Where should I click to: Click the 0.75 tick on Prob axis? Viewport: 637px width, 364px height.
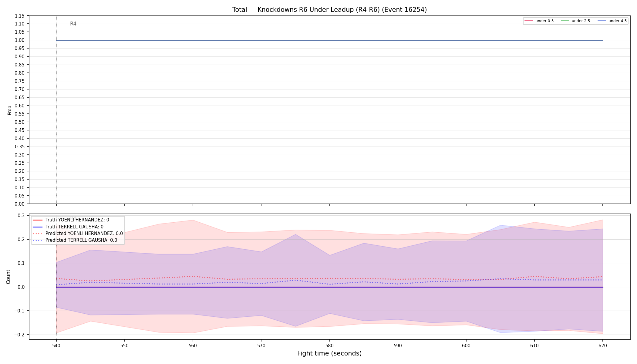pos(20,81)
